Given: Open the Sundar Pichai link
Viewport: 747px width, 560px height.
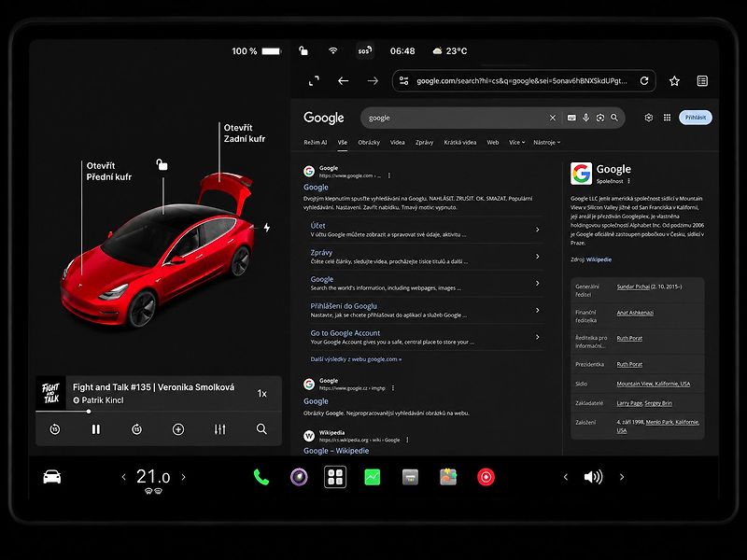Looking at the screenshot, I should 633,287.
